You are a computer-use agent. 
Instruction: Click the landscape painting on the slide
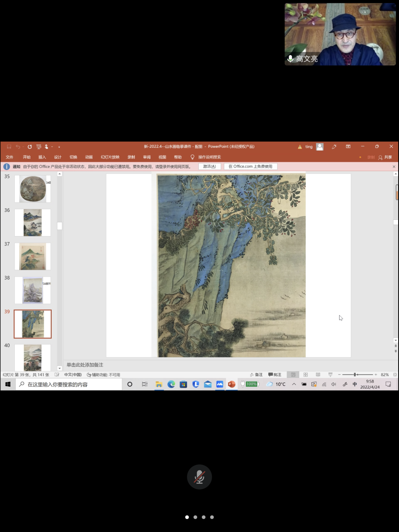tap(232, 266)
